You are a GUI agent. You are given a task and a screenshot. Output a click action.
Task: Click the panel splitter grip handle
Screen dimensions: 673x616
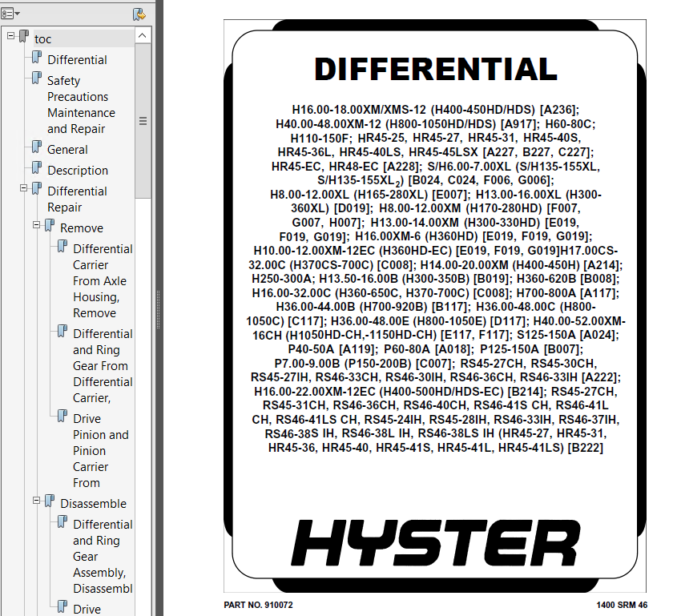(159, 309)
